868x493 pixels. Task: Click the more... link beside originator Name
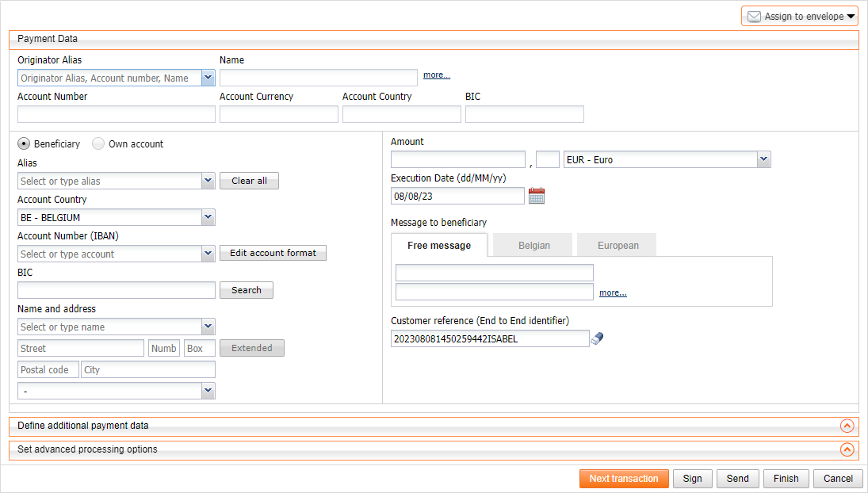click(436, 75)
